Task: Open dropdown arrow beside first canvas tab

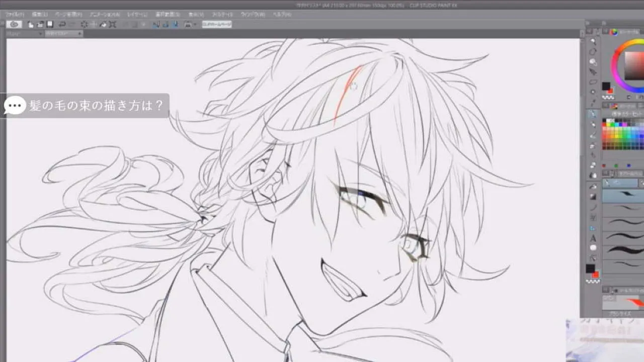Action: (41, 34)
